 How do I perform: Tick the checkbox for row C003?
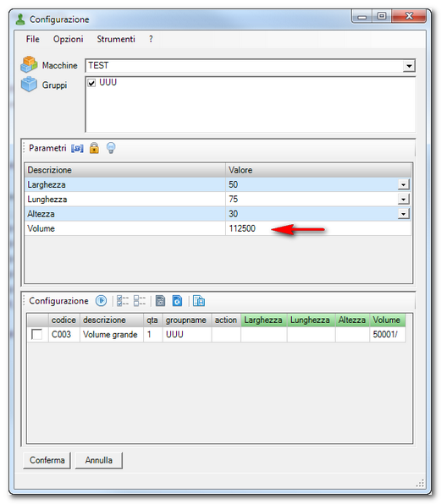click(36, 335)
